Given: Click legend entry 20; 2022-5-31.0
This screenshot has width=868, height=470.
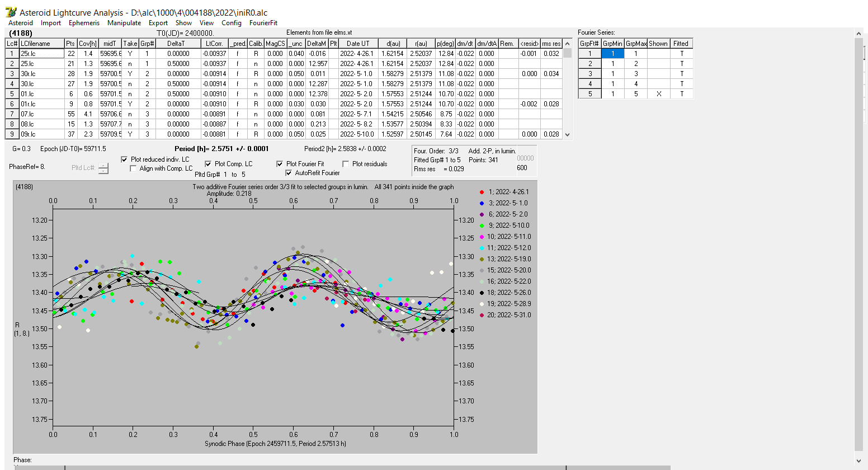Looking at the screenshot, I should tap(509, 315).
